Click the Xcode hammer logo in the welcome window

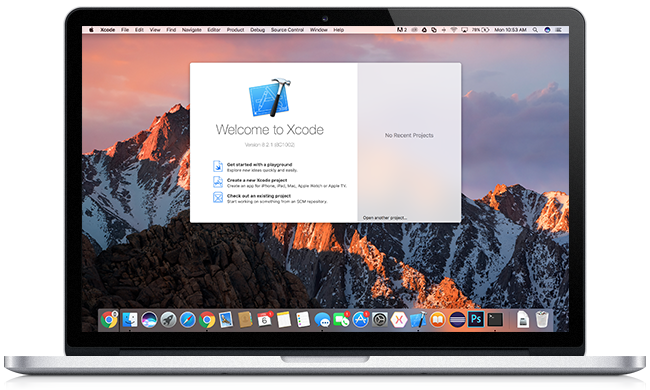click(x=270, y=97)
